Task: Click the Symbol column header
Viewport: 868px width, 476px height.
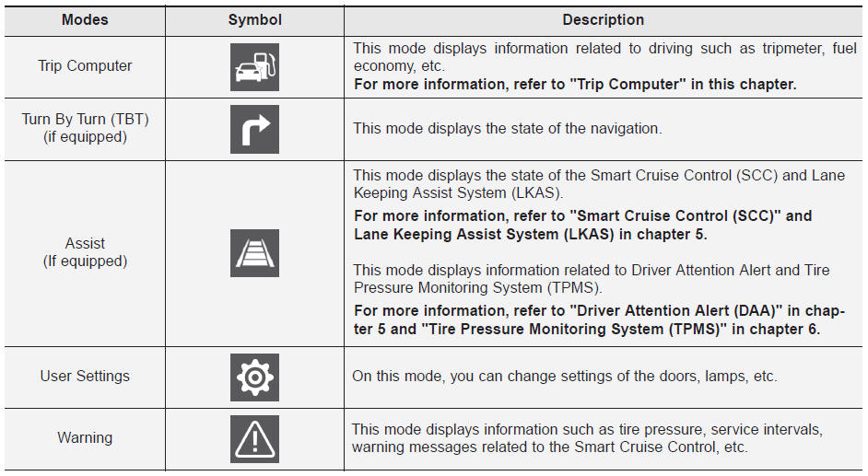Action: pyautogui.click(x=254, y=19)
